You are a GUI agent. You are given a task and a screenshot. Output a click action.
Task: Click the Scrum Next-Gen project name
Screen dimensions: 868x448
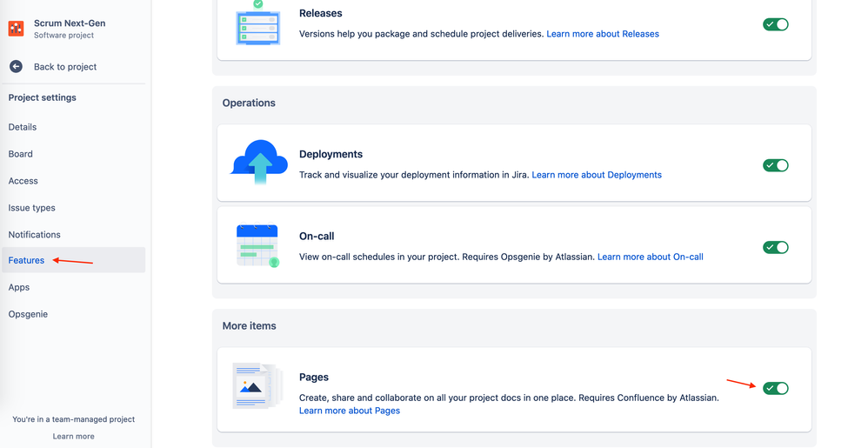click(70, 23)
